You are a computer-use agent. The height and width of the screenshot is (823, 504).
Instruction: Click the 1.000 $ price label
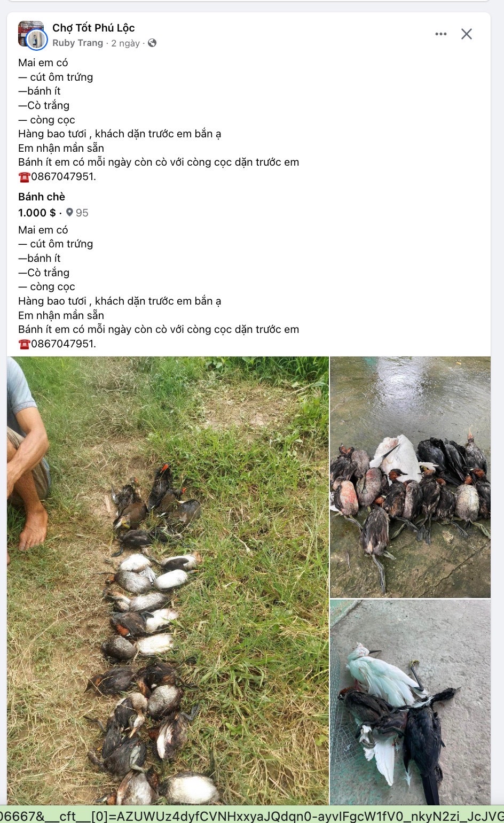click(37, 213)
